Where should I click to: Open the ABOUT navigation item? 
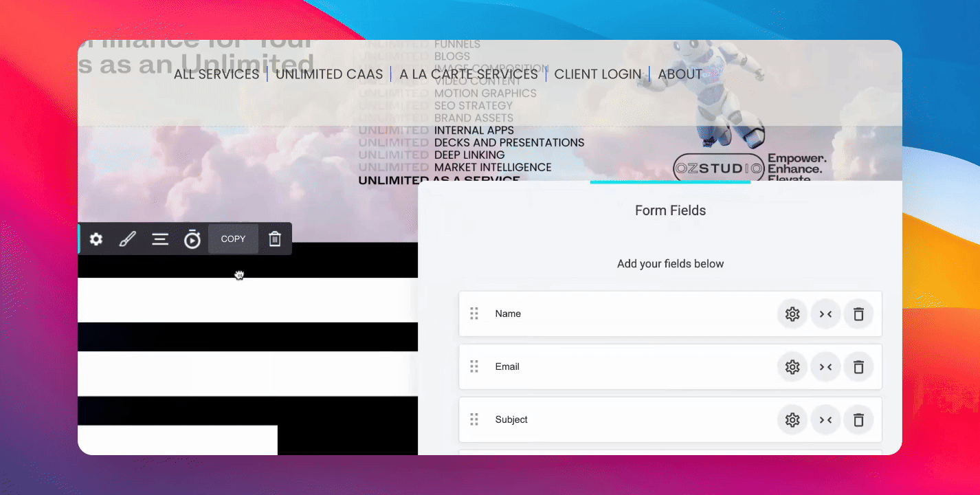[680, 74]
